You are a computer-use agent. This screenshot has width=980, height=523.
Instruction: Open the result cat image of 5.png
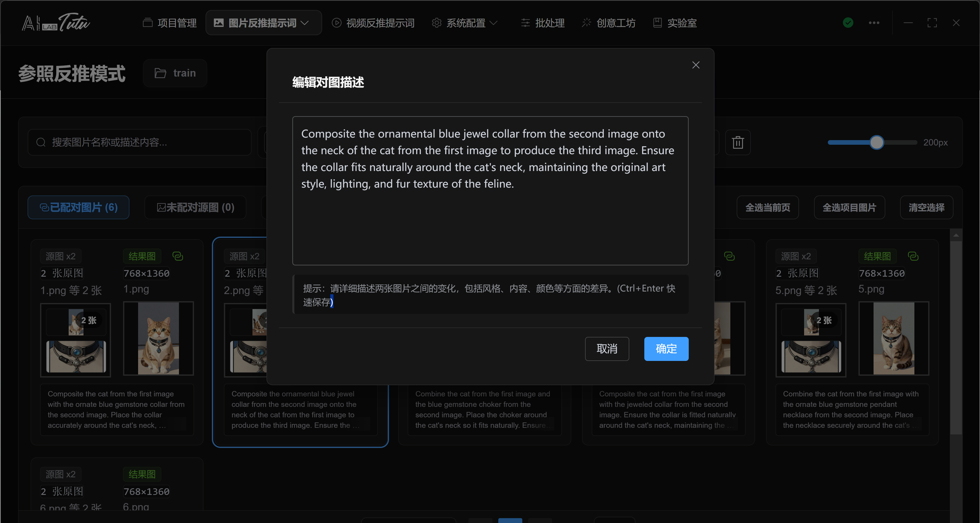[x=894, y=338]
